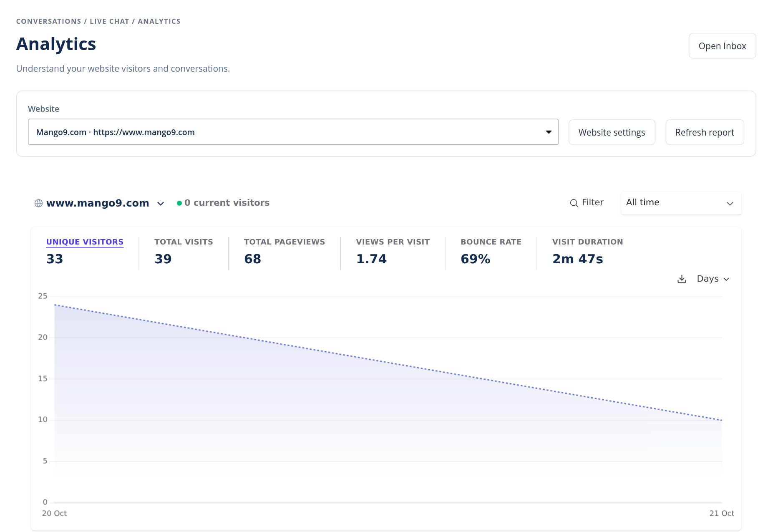Click the Analytics page heading
The image size is (773, 532).
pyautogui.click(x=56, y=44)
